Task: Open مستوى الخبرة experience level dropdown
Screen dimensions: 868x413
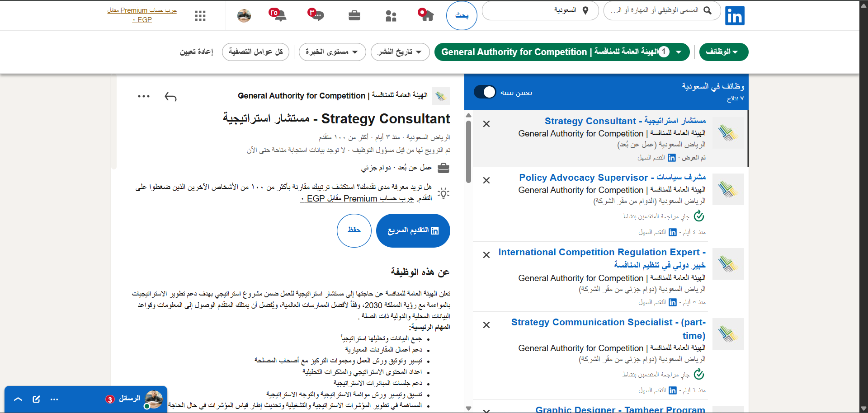Action: pyautogui.click(x=332, y=52)
